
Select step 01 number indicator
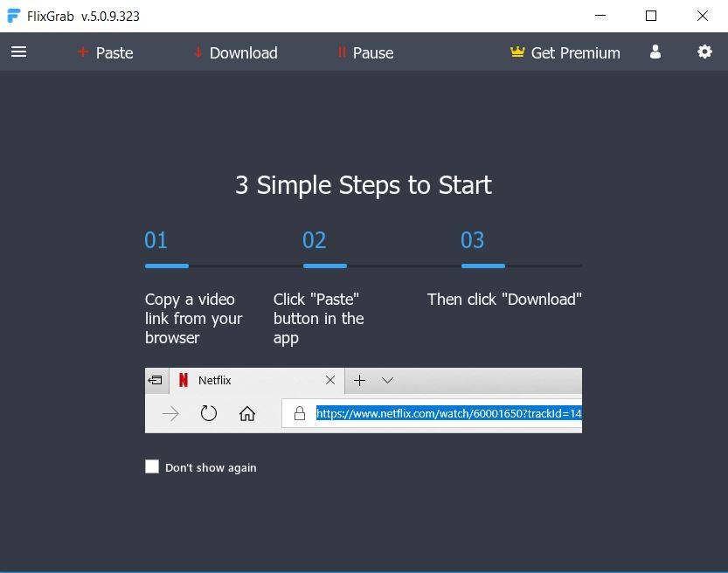156,240
